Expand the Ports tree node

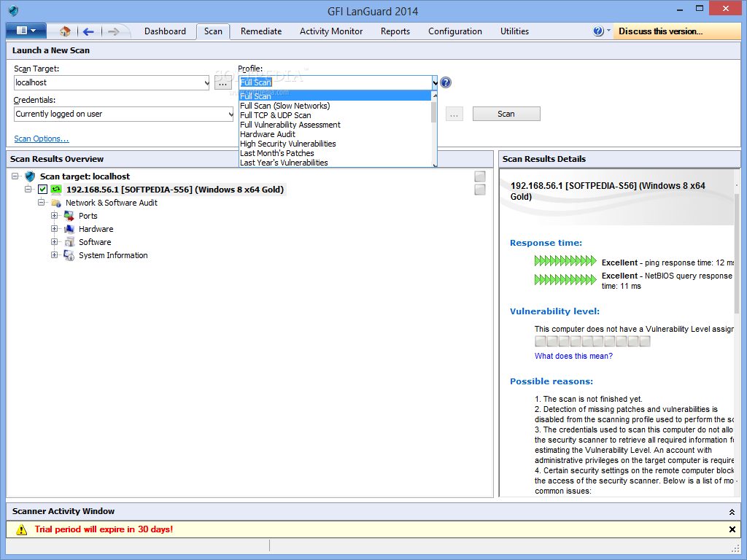click(54, 216)
